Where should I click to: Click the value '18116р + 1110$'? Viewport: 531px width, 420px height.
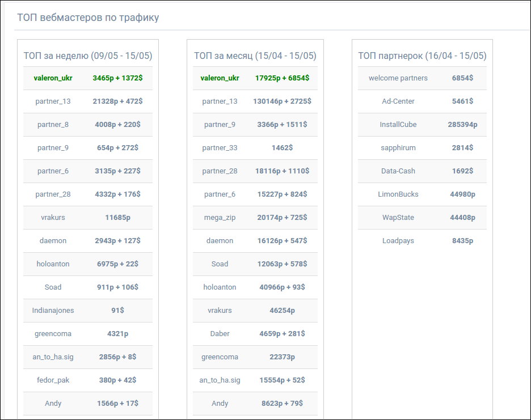tap(282, 171)
